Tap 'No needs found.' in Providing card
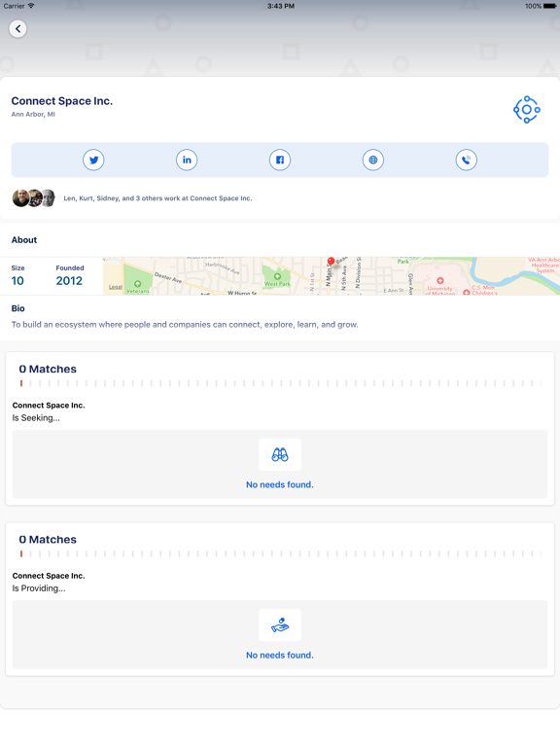Screen dimensions: 560x747 click(280, 655)
